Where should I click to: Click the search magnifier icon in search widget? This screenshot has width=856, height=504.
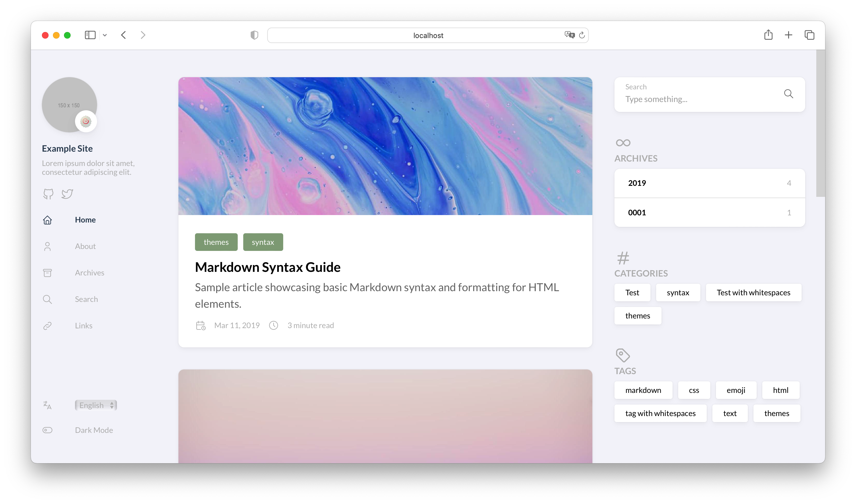click(x=788, y=94)
